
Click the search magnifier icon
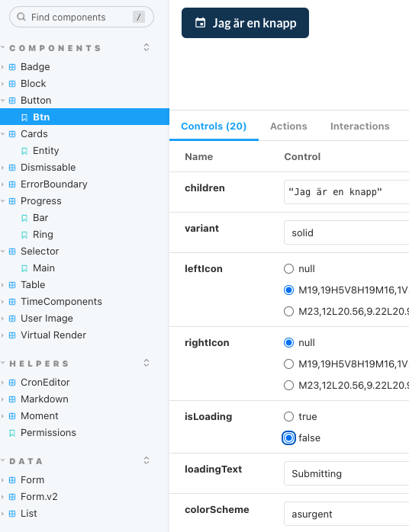pyautogui.click(x=21, y=17)
